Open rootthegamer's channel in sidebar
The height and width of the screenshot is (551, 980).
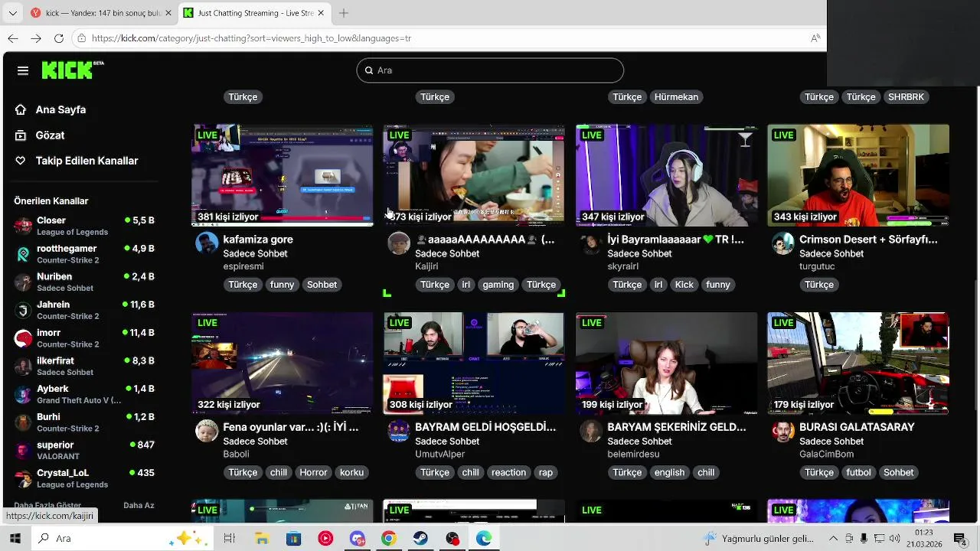point(84,254)
